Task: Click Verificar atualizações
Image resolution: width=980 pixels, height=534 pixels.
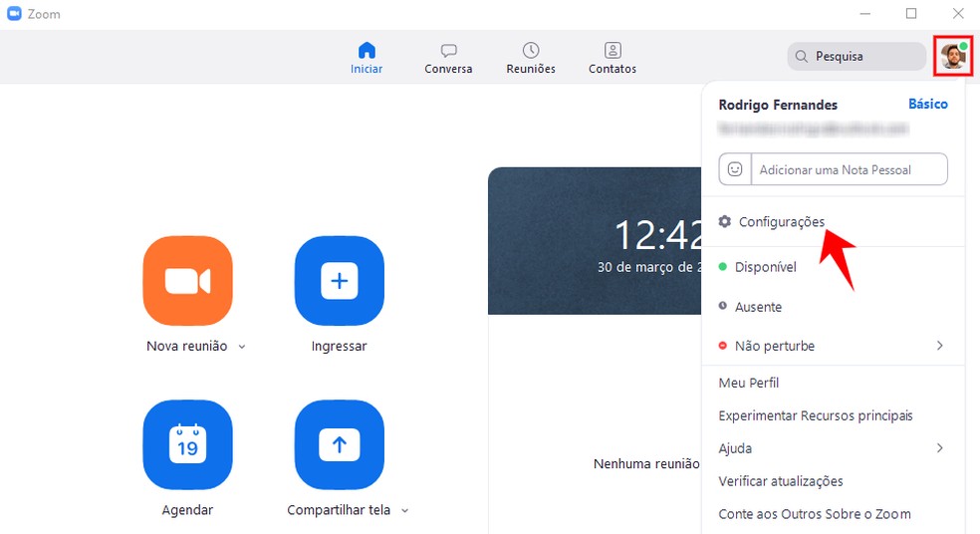Action: coord(781,481)
